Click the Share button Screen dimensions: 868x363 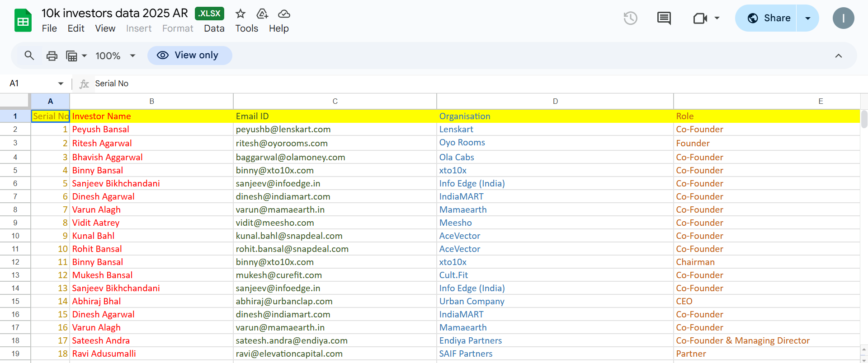(x=766, y=18)
